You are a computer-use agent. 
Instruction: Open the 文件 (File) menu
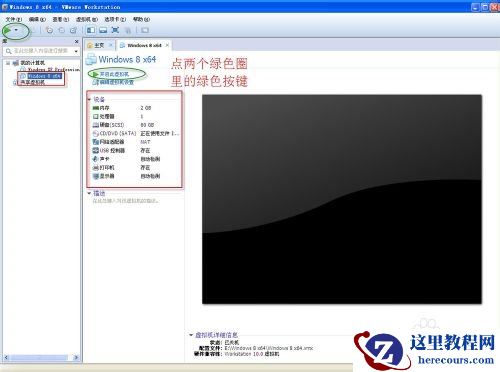pyautogui.click(x=14, y=19)
